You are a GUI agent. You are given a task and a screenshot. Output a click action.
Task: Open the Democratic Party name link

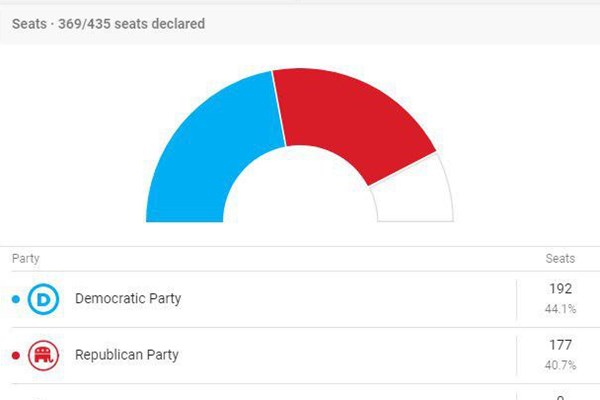[x=128, y=299]
